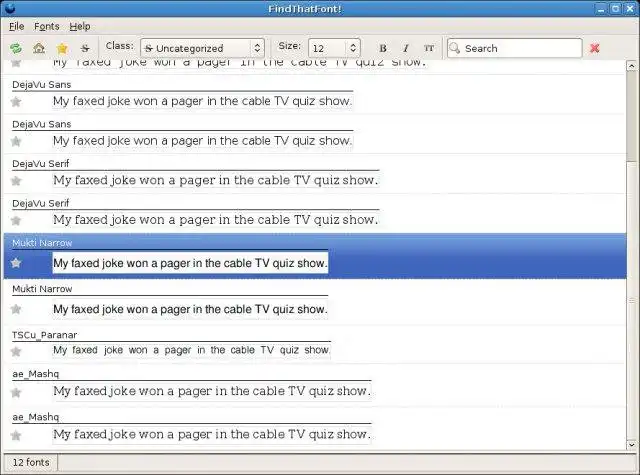Image resolution: width=640 pixels, height=475 pixels.
Task: Select the first DejaVu Serif font name
Action: coord(41,164)
